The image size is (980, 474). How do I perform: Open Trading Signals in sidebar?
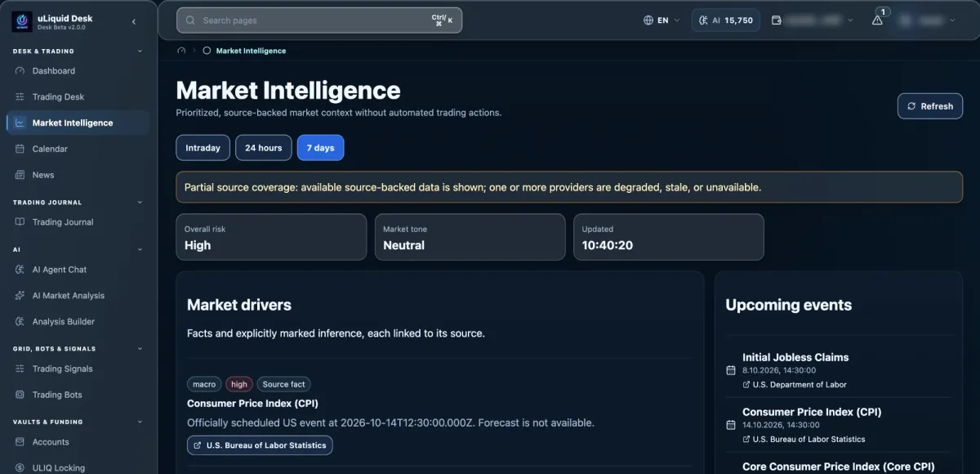(x=78, y=369)
